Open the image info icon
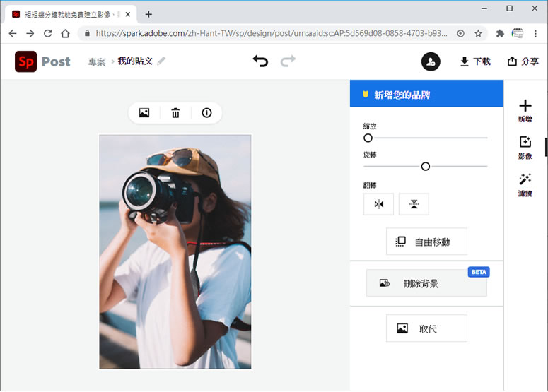 [x=206, y=113]
